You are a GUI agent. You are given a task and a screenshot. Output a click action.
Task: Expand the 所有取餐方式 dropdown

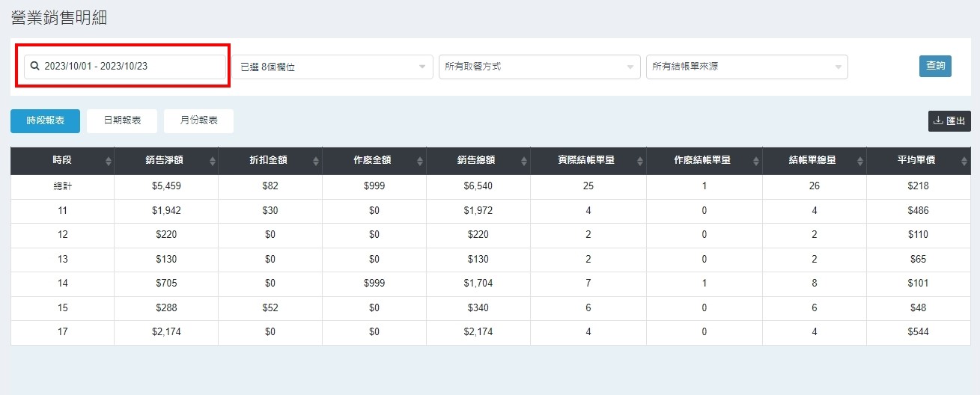(539, 67)
